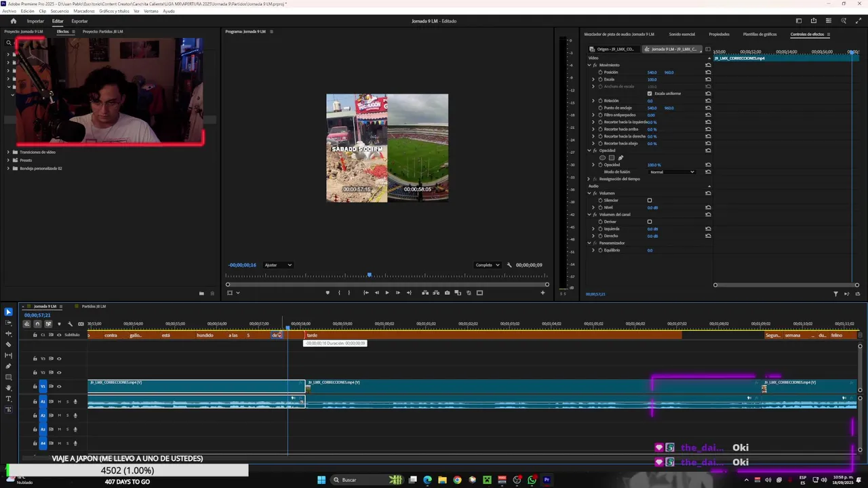Toggle Escala uniforme checkbox
Screen dimensions: 868x488
tap(650, 94)
